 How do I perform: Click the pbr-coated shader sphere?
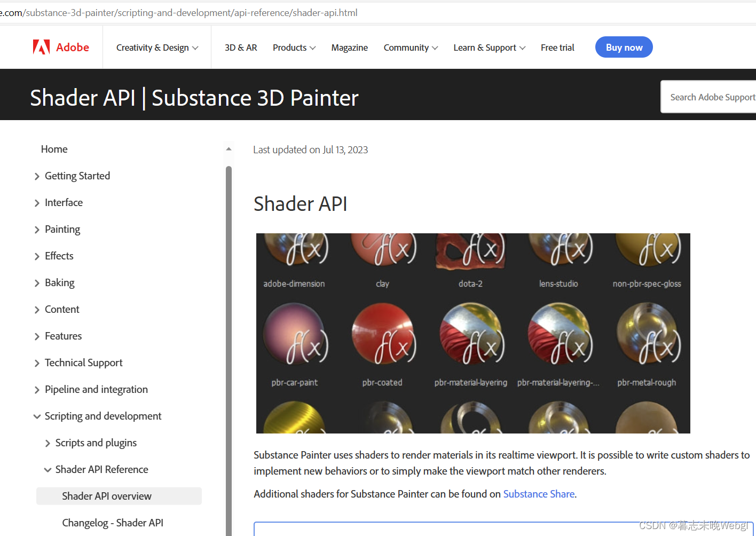click(383, 334)
